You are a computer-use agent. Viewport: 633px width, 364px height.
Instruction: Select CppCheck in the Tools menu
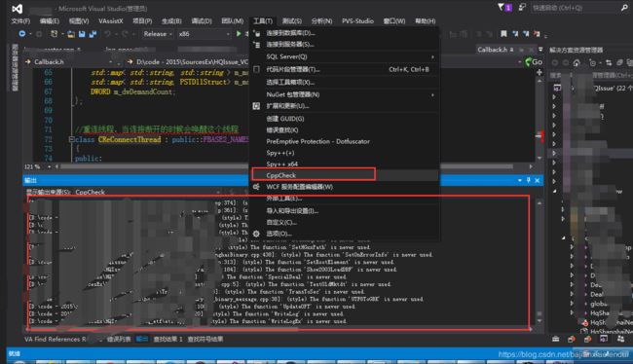[x=281, y=175]
